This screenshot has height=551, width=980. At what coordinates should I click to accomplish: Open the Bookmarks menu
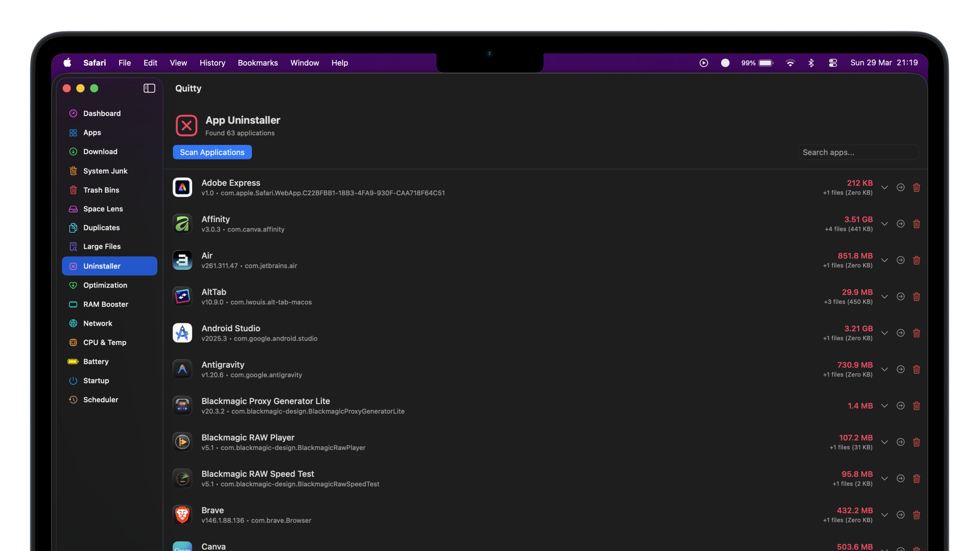coord(258,63)
